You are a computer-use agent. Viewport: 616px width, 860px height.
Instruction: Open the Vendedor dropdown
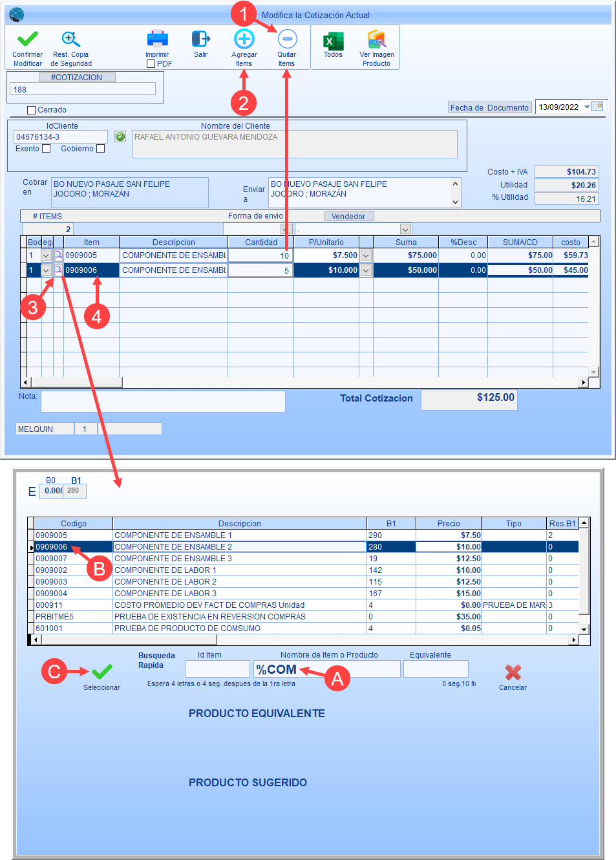tap(405, 229)
